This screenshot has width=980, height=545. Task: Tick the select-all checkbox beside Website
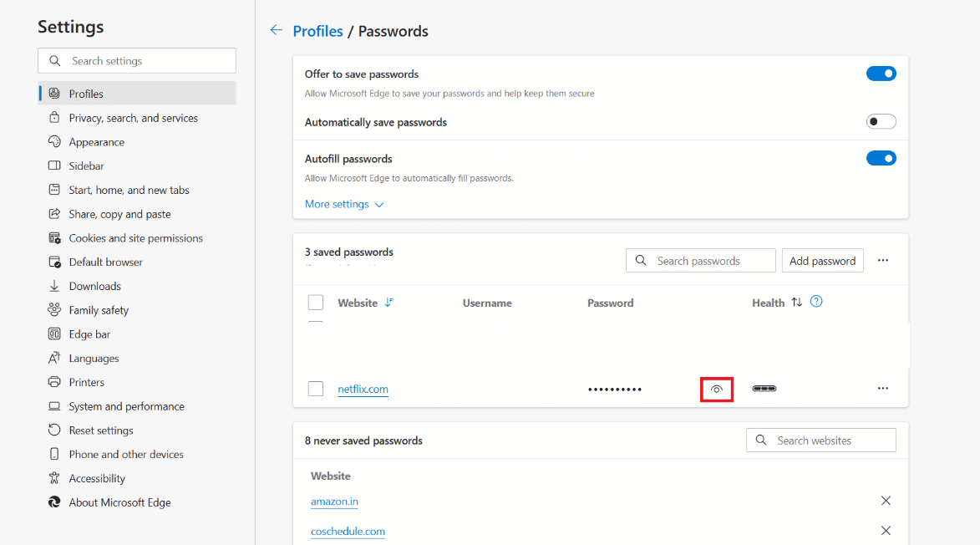(316, 303)
